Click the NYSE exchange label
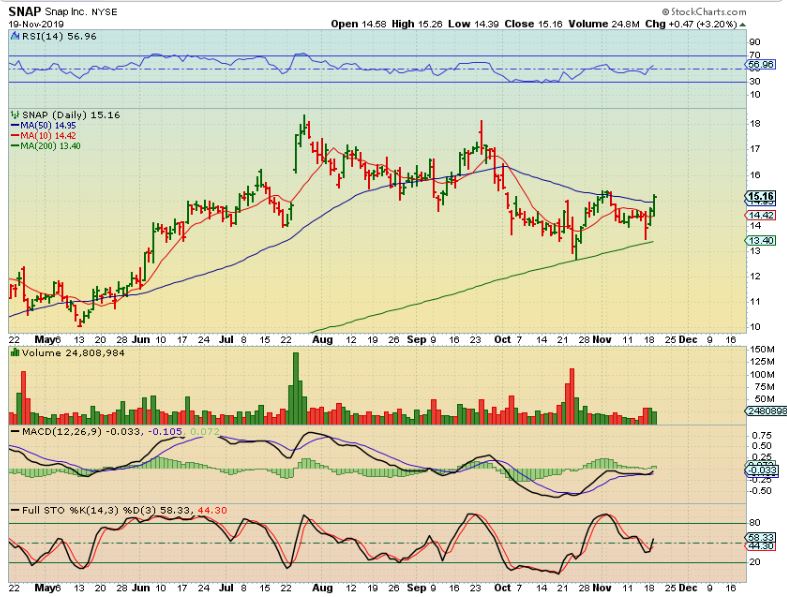Image resolution: width=787 pixels, height=597 pixels. pos(103,12)
